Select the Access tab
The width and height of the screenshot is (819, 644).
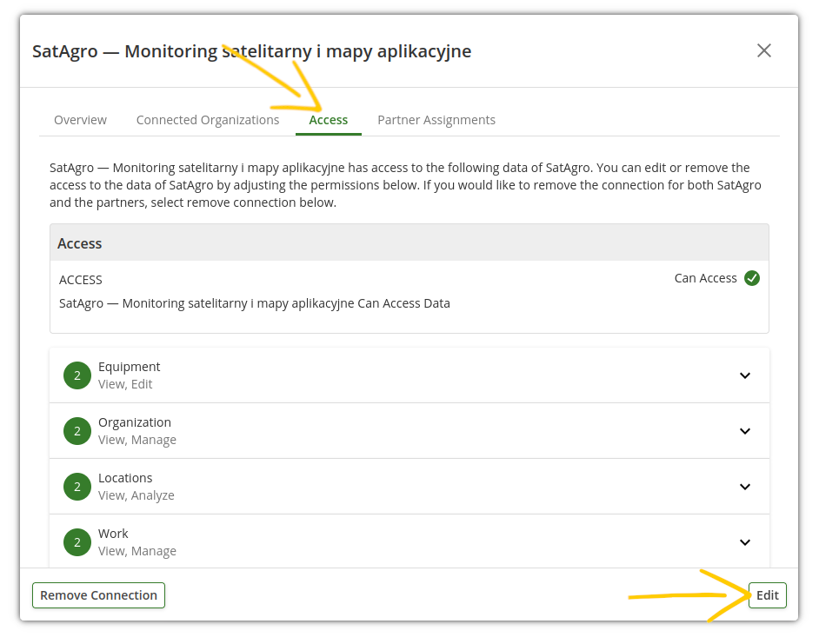[329, 120]
